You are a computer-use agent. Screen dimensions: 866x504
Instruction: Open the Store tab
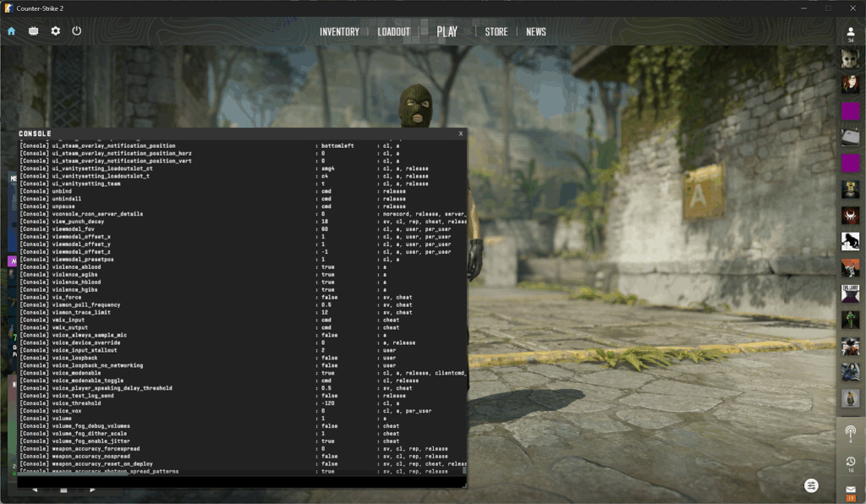[496, 32]
